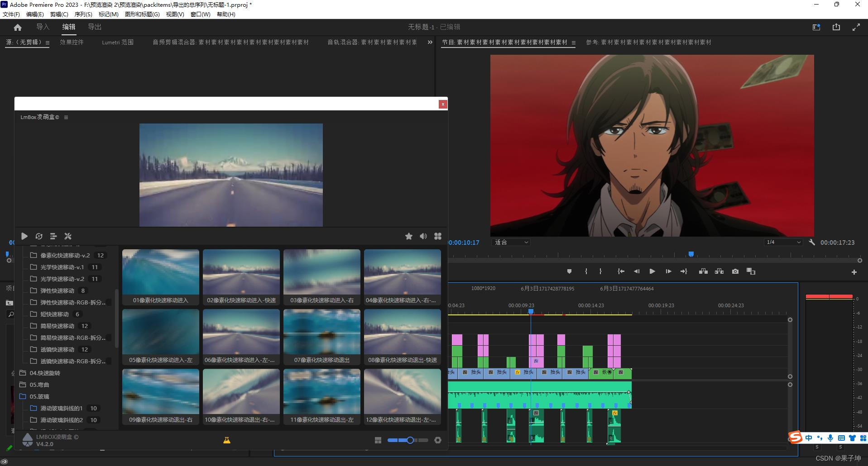This screenshot has width=868, height=466.
Task: Open the program monitor panel menu
Action: click(x=573, y=43)
